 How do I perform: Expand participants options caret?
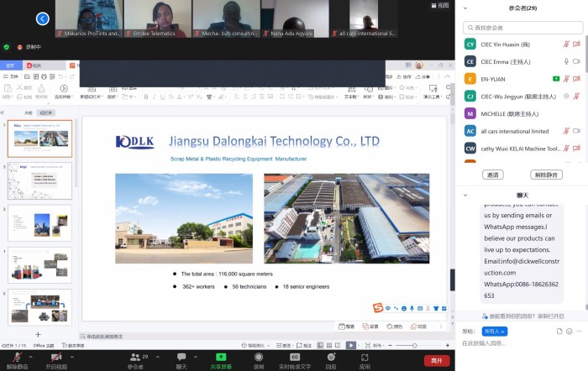(158, 357)
